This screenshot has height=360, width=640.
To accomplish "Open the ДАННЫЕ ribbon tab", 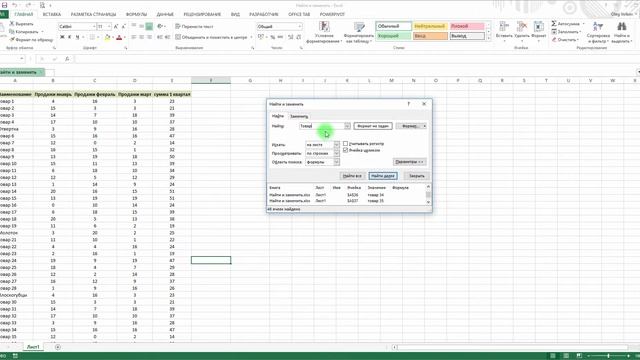I will [x=165, y=14].
